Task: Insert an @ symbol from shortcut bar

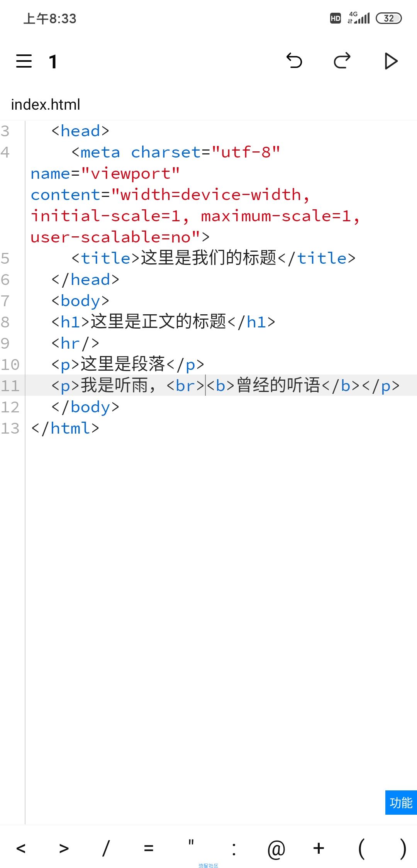Action: tap(276, 849)
